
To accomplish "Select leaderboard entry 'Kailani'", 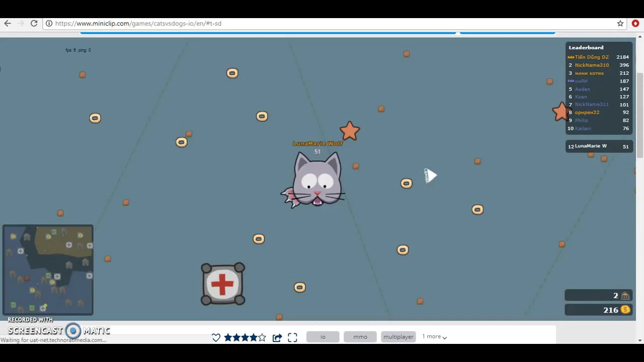I will tap(583, 128).
